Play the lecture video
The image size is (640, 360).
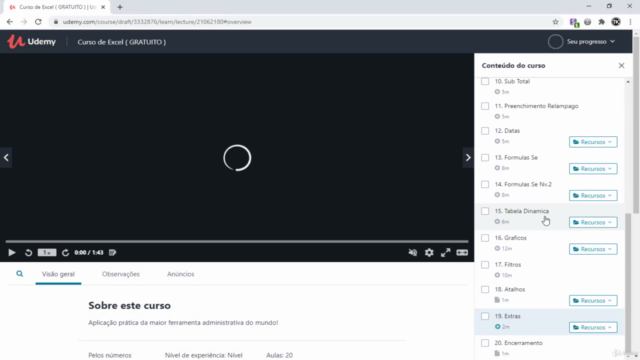coord(12,253)
